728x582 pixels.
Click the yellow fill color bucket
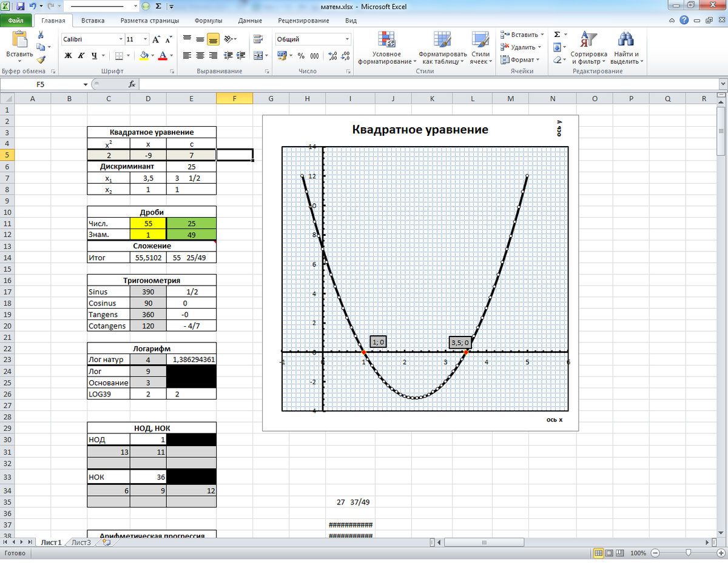click(143, 56)
